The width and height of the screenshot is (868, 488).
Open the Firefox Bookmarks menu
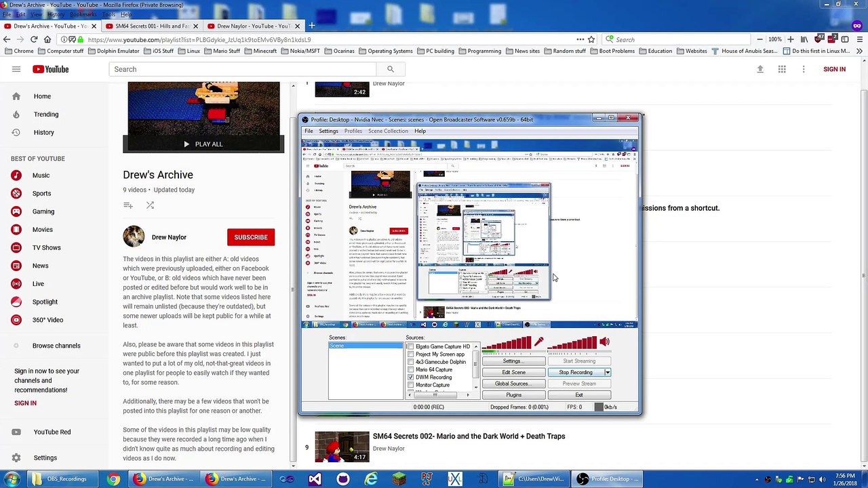tap(83, 14)
